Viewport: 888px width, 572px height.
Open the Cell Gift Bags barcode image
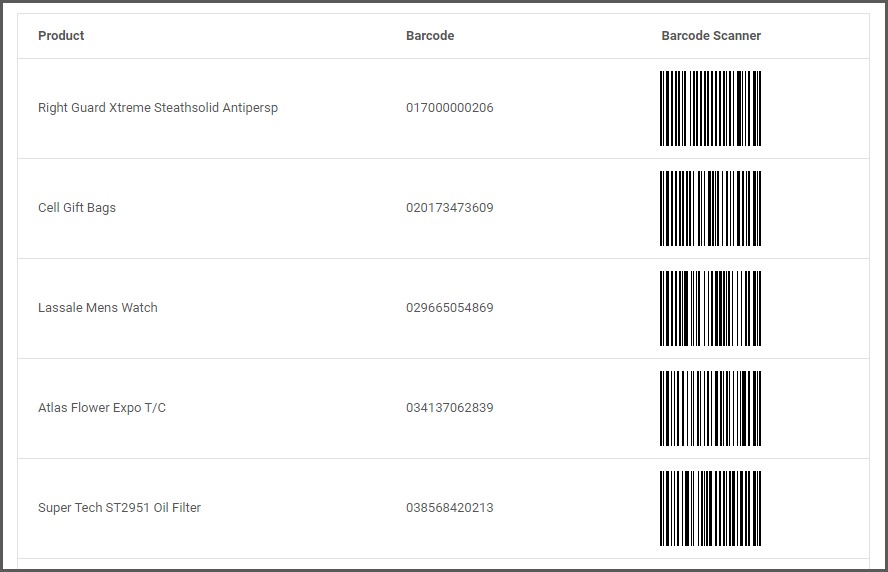click(x=711, y=208)
